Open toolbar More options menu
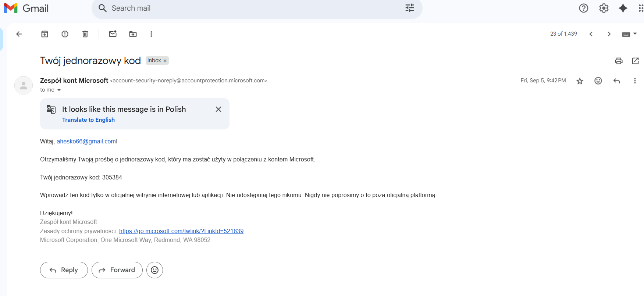Screen dimensions: 644x296 (151, 34)
